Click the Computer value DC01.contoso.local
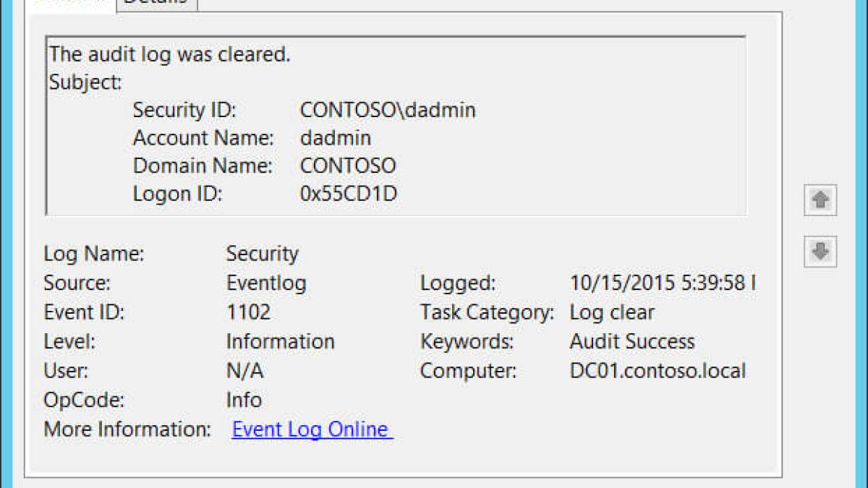 [657, 371]
